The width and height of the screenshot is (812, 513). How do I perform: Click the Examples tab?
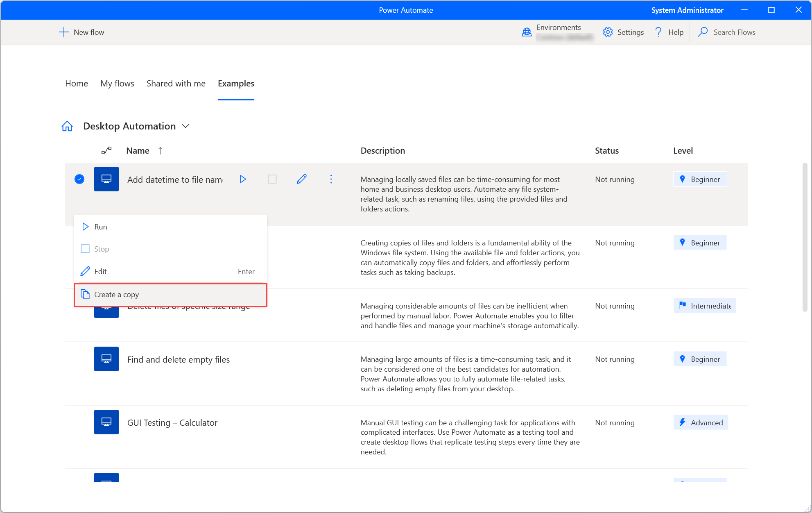coord(236,83)
